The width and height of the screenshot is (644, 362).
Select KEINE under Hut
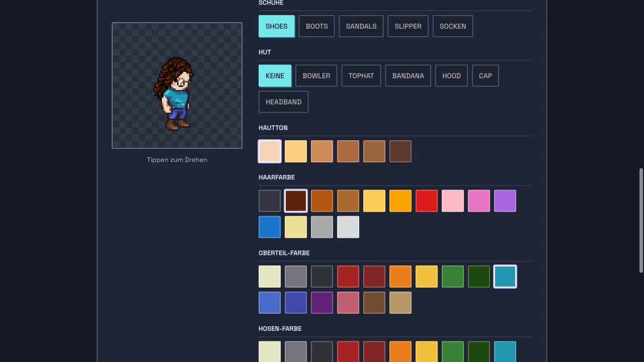275,76
